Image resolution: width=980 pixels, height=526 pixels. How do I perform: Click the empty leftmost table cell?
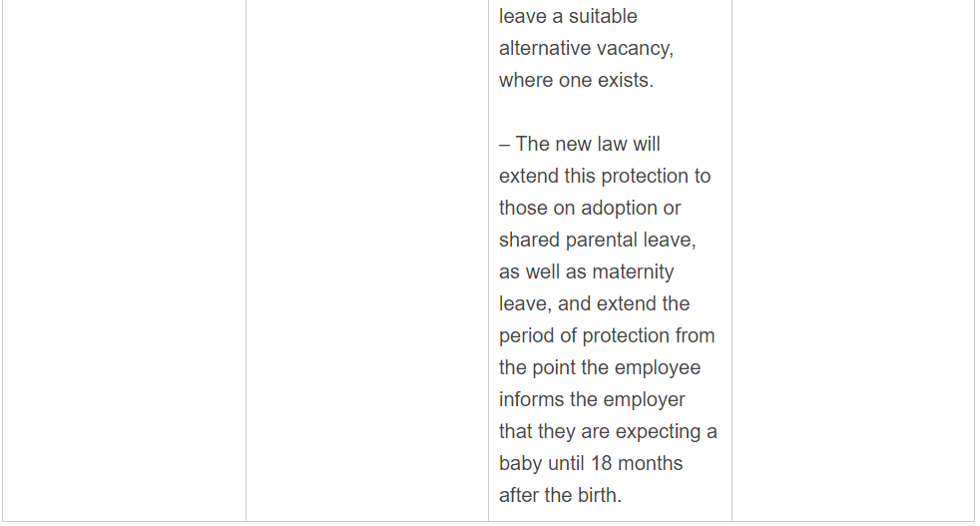[x=124, y=260]
